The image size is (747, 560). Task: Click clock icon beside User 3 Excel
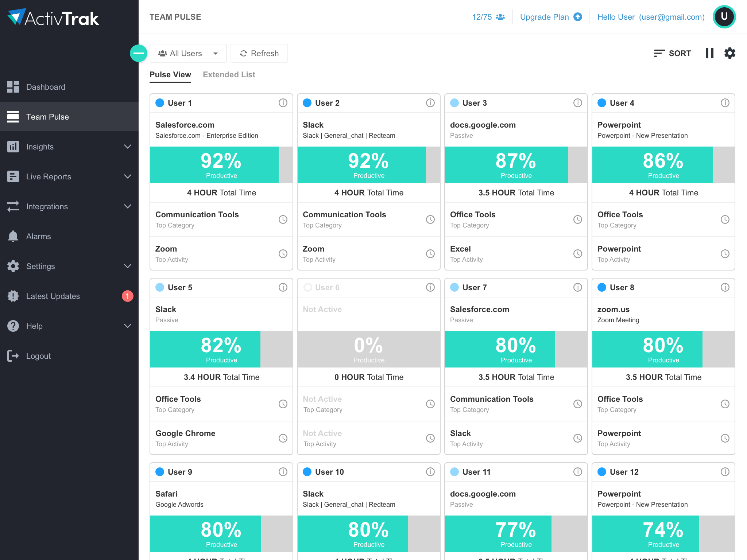pos(578,254)
